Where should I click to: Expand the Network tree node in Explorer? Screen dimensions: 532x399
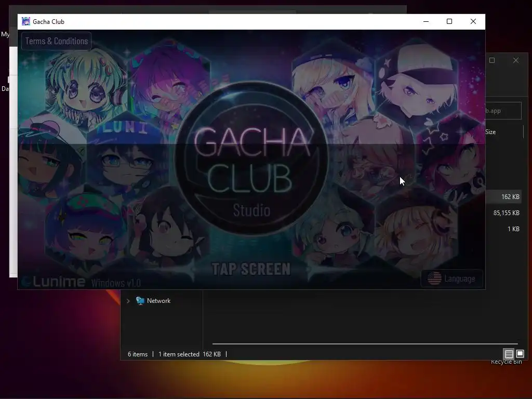click(x=128, y=301)
